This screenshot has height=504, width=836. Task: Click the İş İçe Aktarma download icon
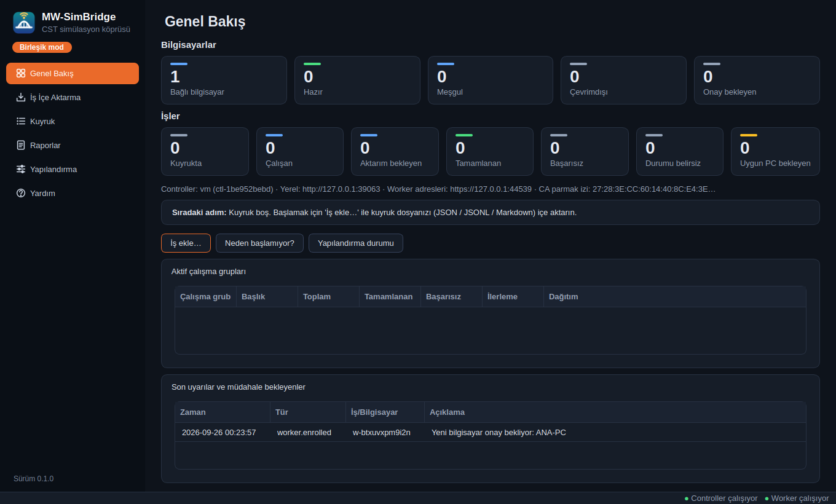pos(21,97)
